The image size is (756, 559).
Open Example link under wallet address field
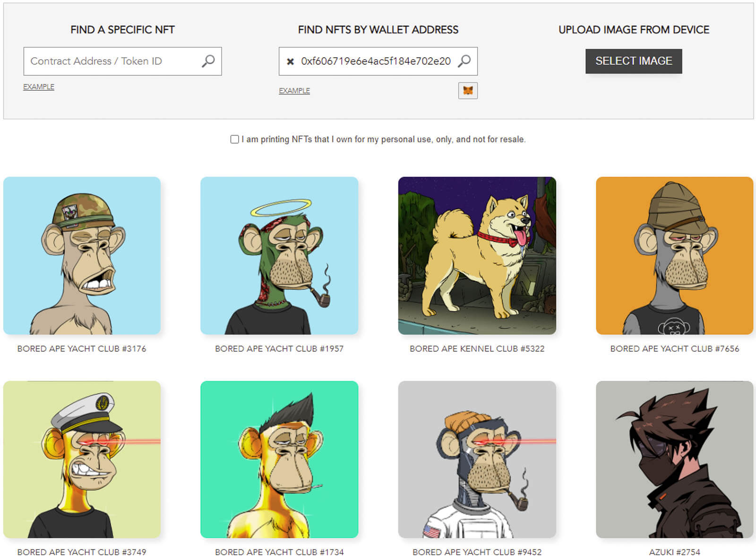(294, 91)
